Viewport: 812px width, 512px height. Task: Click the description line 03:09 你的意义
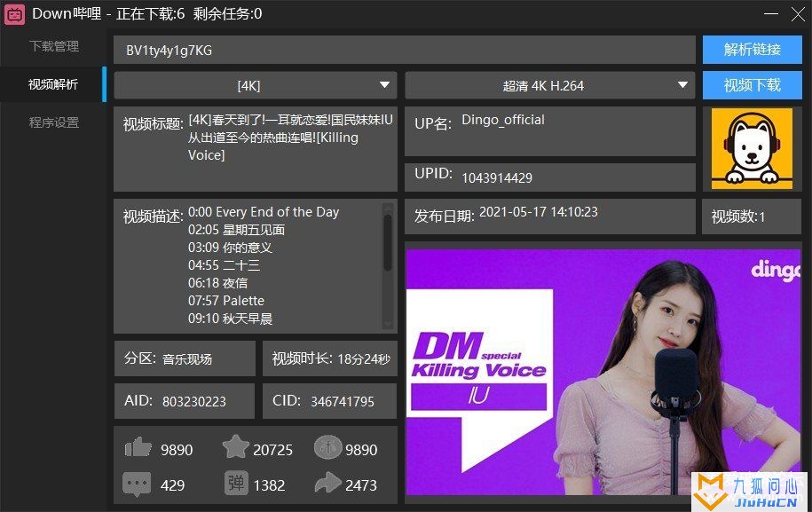point(230,248)
